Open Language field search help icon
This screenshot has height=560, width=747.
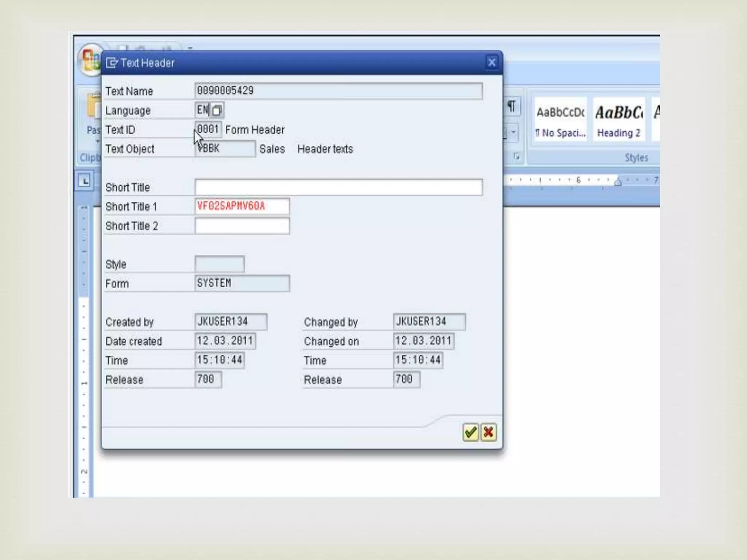click(x=217, y=110)
